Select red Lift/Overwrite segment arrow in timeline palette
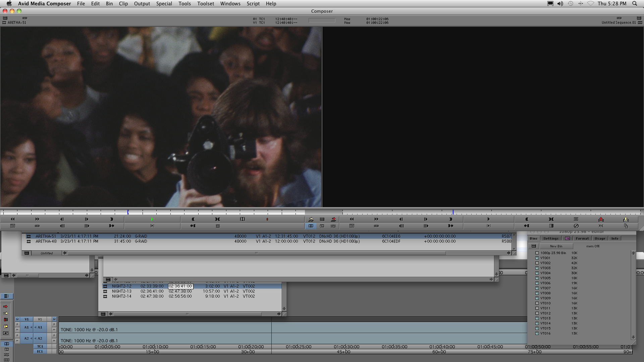The height and width of the screenshot is (362, 644). [x=5, y=307]
